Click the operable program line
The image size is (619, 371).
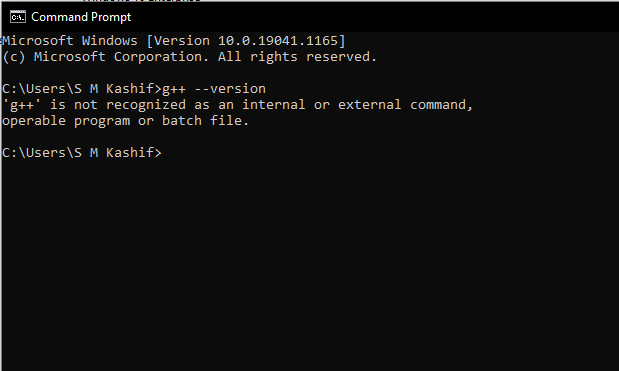point(126,121)
